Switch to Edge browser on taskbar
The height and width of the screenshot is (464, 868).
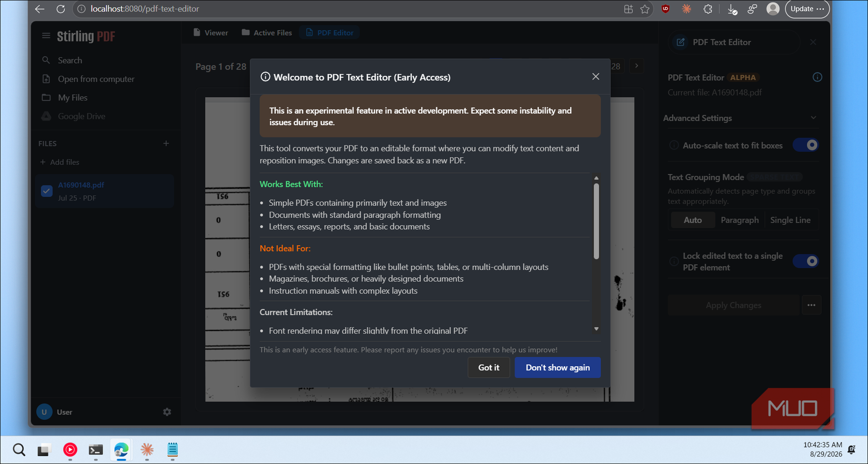122,450
